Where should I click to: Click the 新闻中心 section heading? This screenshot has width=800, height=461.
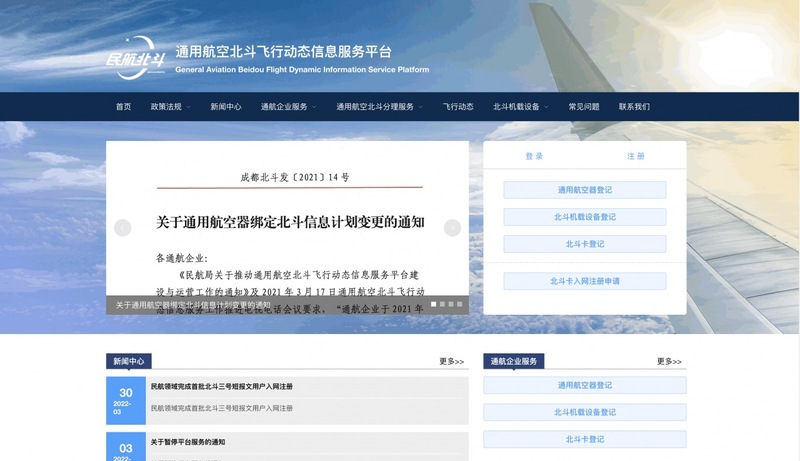point(129,361)
